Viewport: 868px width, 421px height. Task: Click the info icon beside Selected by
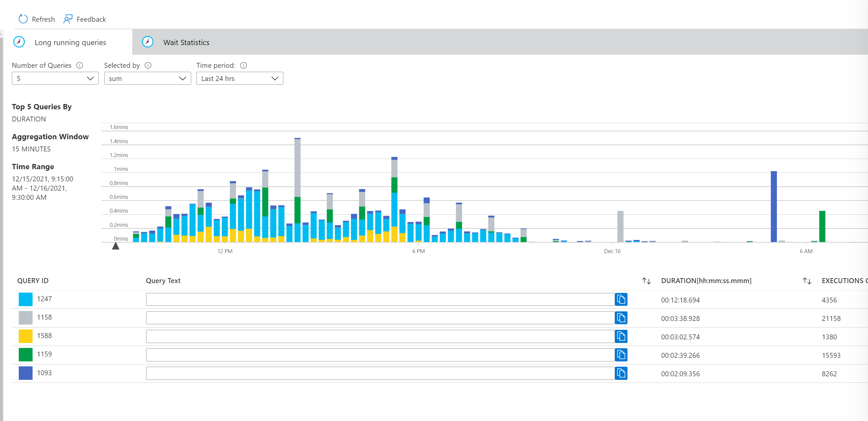pyautogui.click(x=148, y=66)
